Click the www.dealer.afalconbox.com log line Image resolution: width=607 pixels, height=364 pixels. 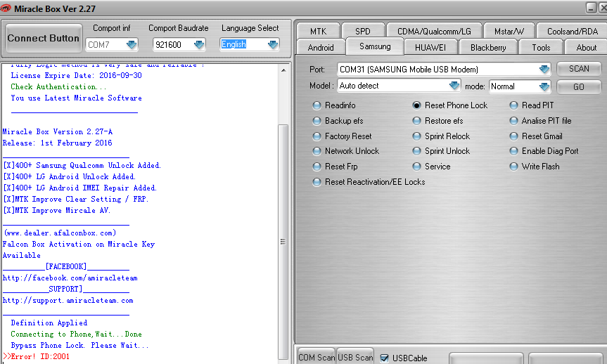click(x=60, y=233)
